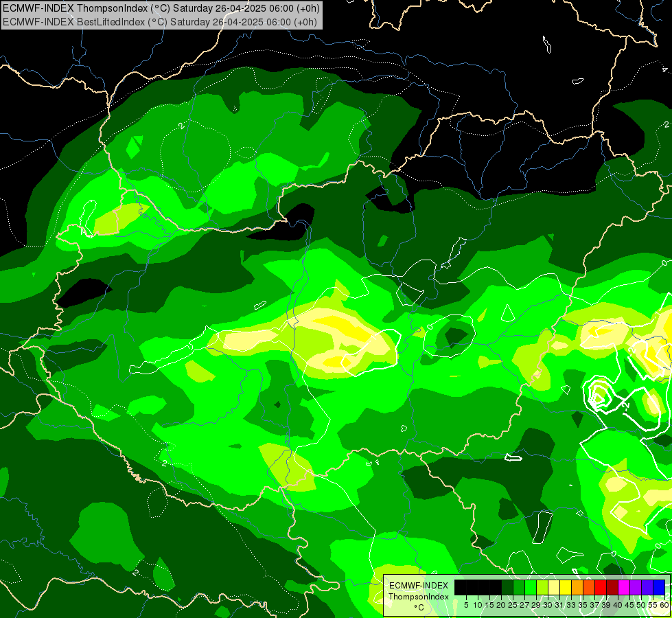Viewport: 672px width, 618px height.
Task: Click the legend tick value 27
Action: [525, 605]
